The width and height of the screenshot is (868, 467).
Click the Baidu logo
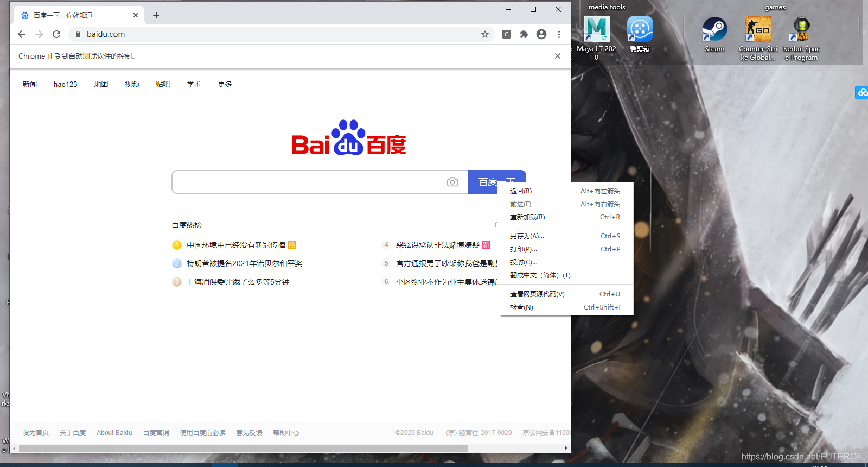pos(349,138)
